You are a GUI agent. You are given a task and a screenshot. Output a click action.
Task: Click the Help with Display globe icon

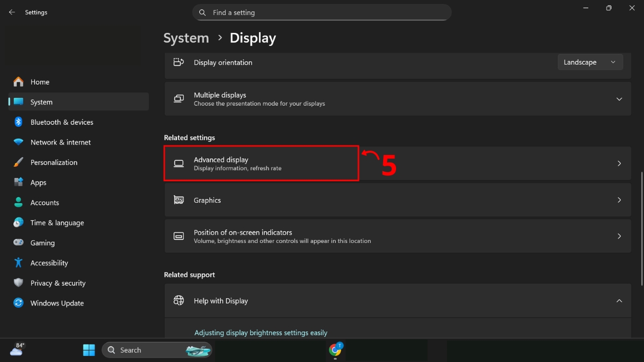point(179,300)
